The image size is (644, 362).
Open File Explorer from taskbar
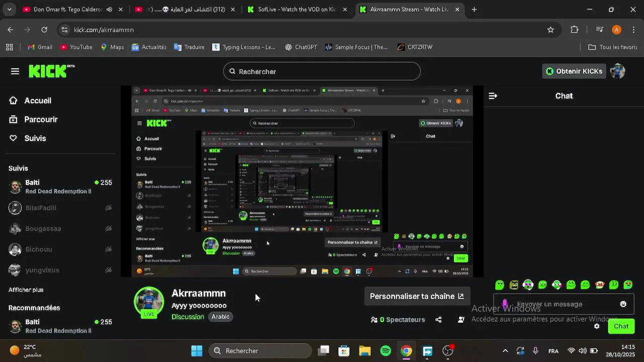point(365,350)
